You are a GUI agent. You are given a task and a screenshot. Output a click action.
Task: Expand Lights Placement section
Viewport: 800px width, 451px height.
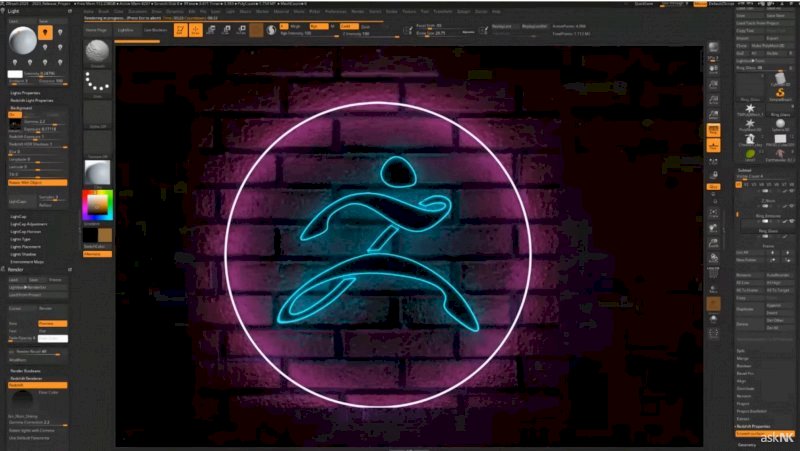click(26, 246)
